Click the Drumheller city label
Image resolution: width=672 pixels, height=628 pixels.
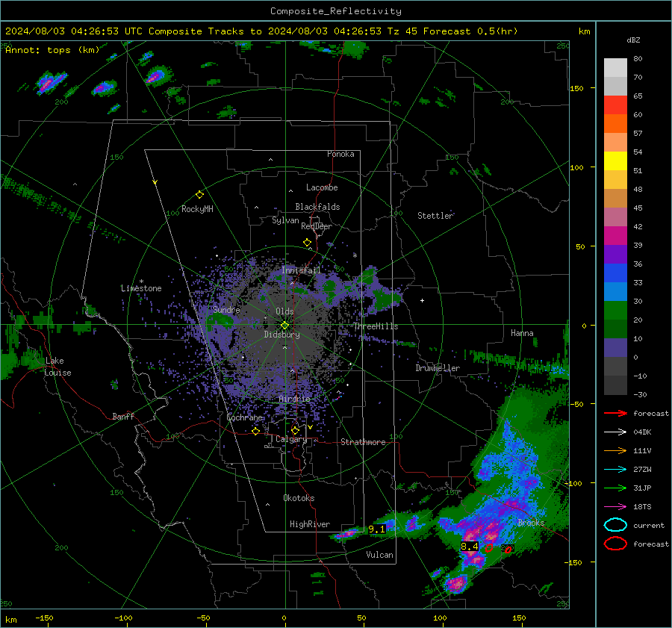coord(438,368)
